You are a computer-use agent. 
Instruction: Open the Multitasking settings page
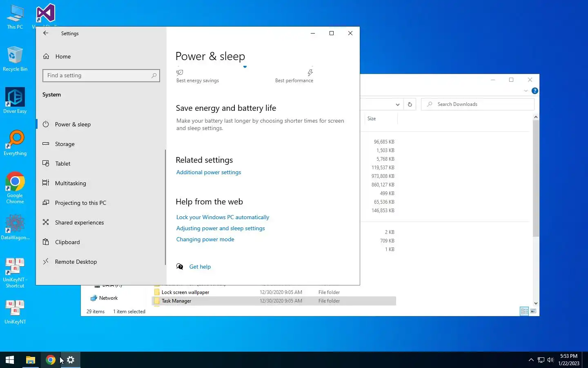pos(101,183)
